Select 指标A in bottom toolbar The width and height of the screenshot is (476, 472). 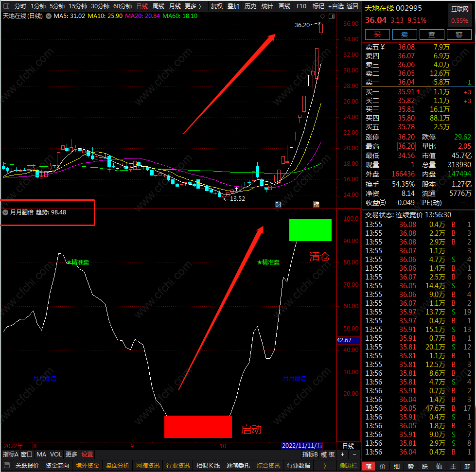click(x=11, y=455)
